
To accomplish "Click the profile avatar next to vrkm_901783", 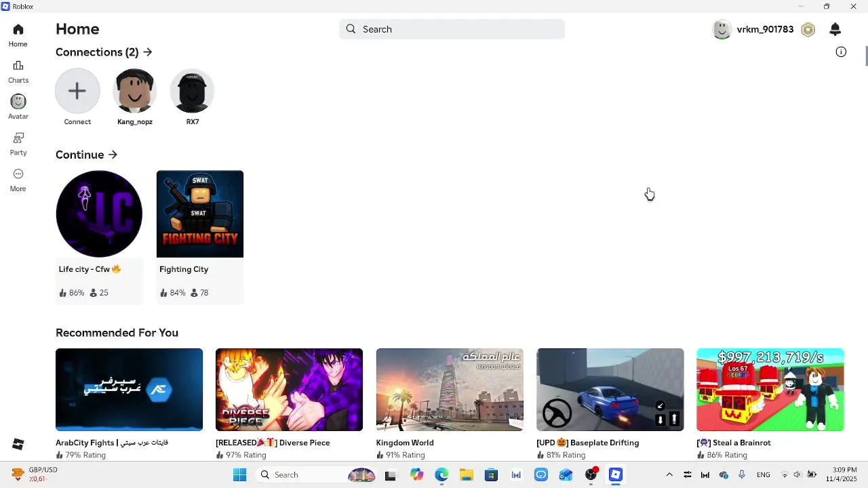I will point(722,29).
